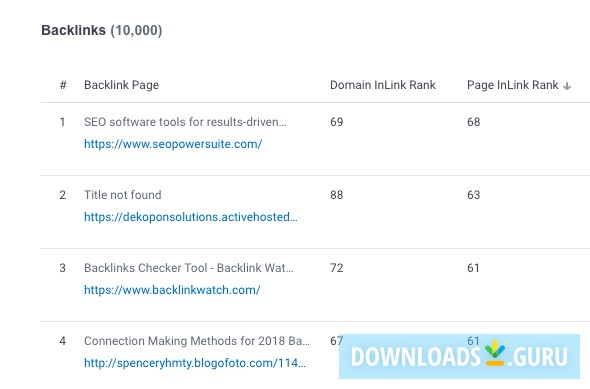Open the spenceryhmty.blogofoto.com link
Viewport: 590px width, 389px height.
point(195,363)
